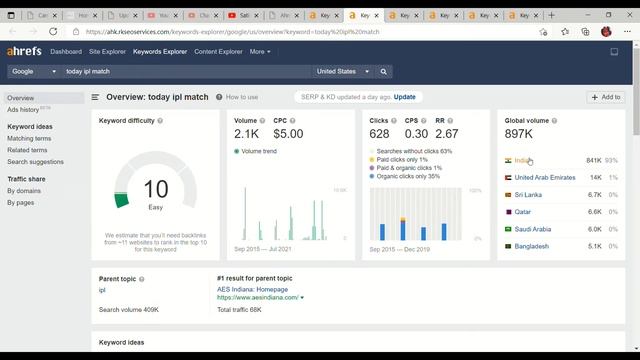640x360 pixels.
Task: Click the Add to button
Action: [x=606, y=97]
